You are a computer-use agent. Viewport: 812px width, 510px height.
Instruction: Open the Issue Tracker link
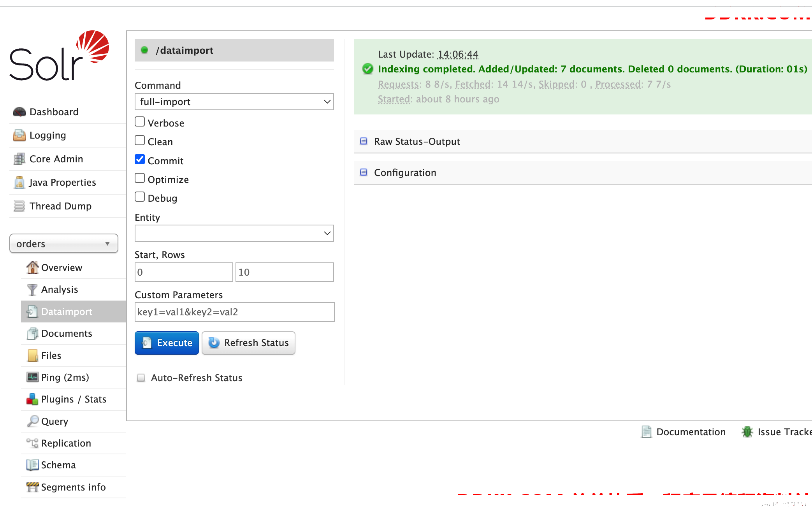(784, 432)
